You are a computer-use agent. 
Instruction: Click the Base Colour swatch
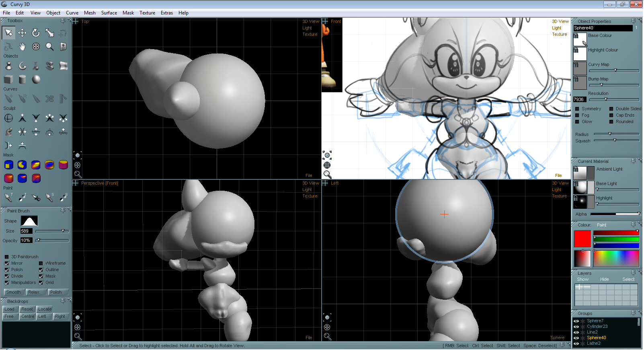point(580,39)
